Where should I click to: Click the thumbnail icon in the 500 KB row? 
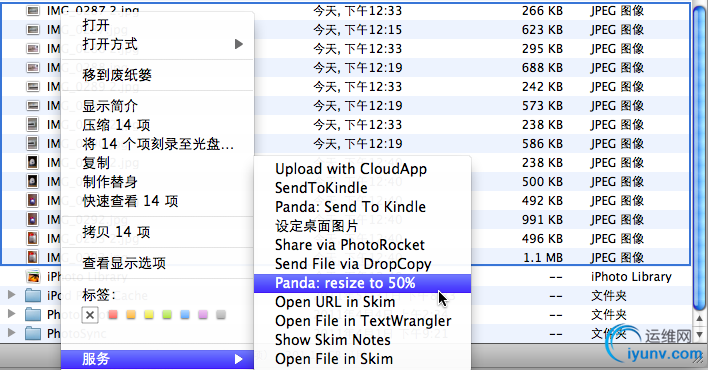click(33, 181)
